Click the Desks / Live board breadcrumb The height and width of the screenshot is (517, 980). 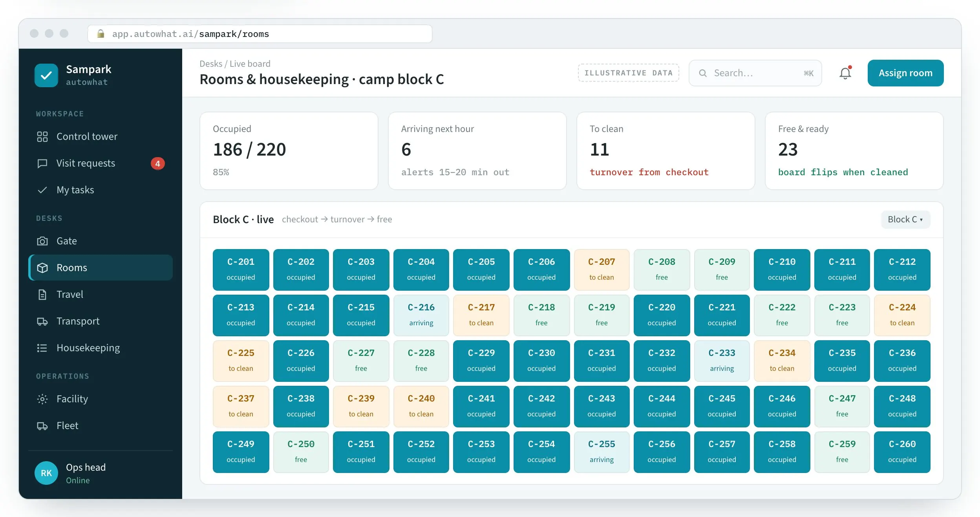coord(235,64)
